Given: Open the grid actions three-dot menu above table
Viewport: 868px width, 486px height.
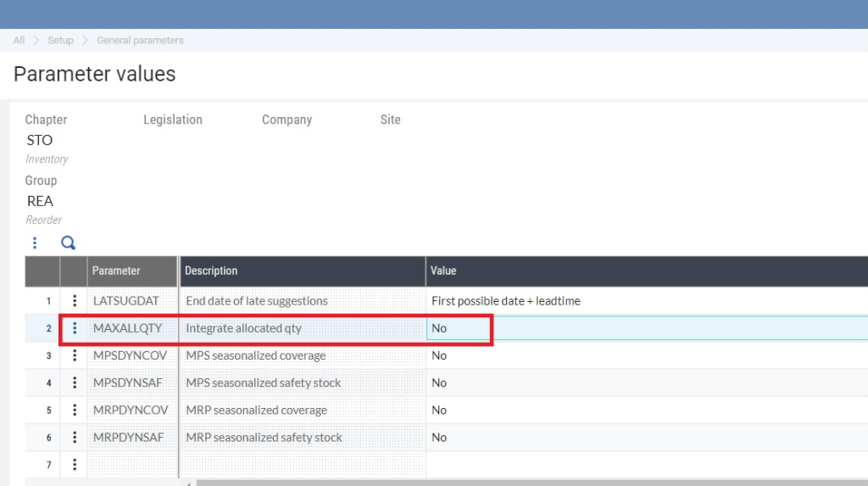Looking at the screenshot, I should click(x=35, y=243).
